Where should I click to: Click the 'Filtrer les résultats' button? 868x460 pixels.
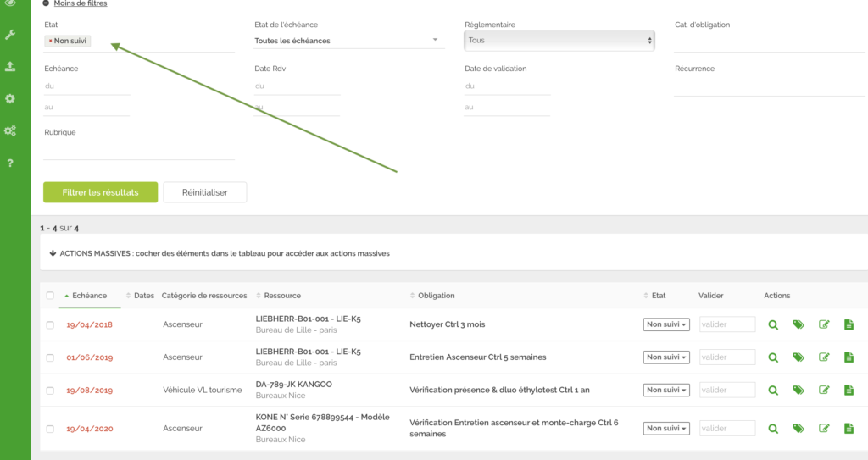pyautogui.click(x=100, y=192)
